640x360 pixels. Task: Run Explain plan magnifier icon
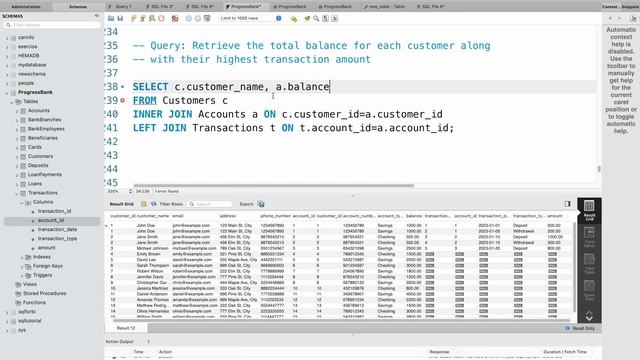pyautogui.click(x=152, y=18)
